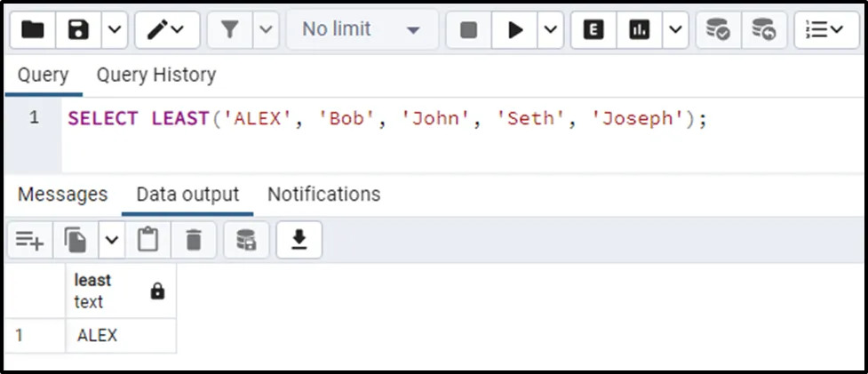Click the Add row icon
The image size is (868, 374).
[x=30, y=240]
